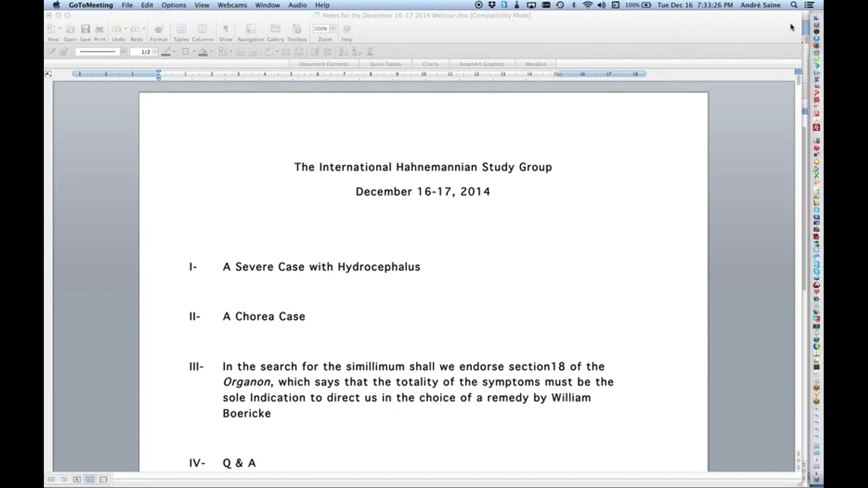Sort ascending using the A-Z icon
The image size is (868, 488).
[343, 52]
